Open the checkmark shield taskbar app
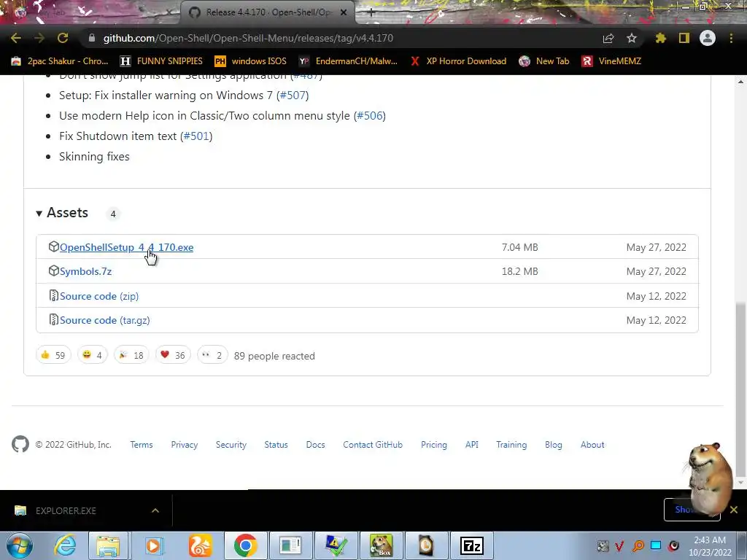 pyautogui.click(x=336, y=545)
